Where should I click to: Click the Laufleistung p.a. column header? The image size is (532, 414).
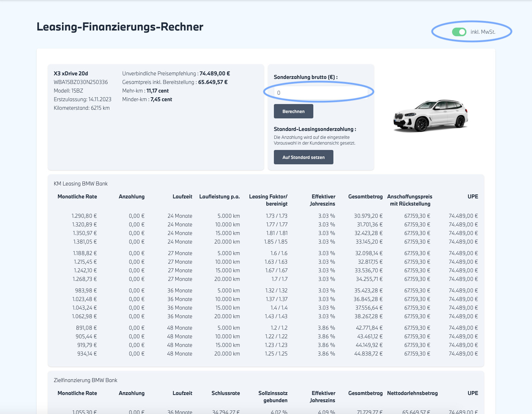point(219,197)
